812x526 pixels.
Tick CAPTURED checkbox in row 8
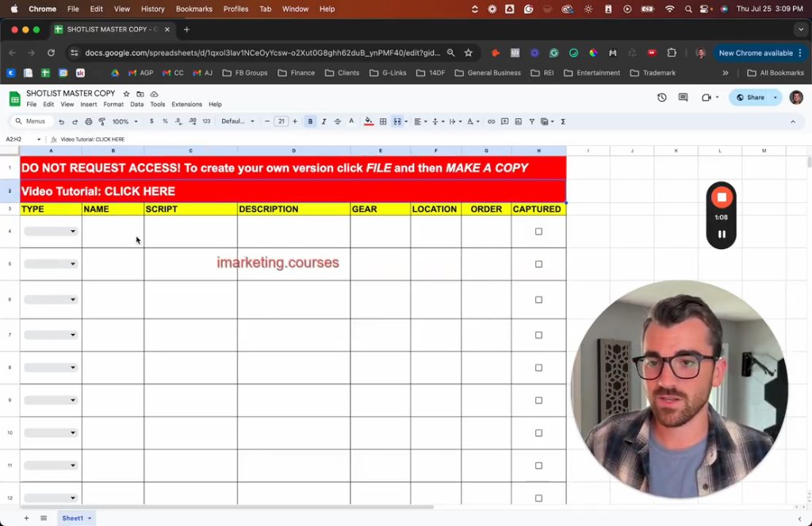pyautogui.click(x=538, y=368)
